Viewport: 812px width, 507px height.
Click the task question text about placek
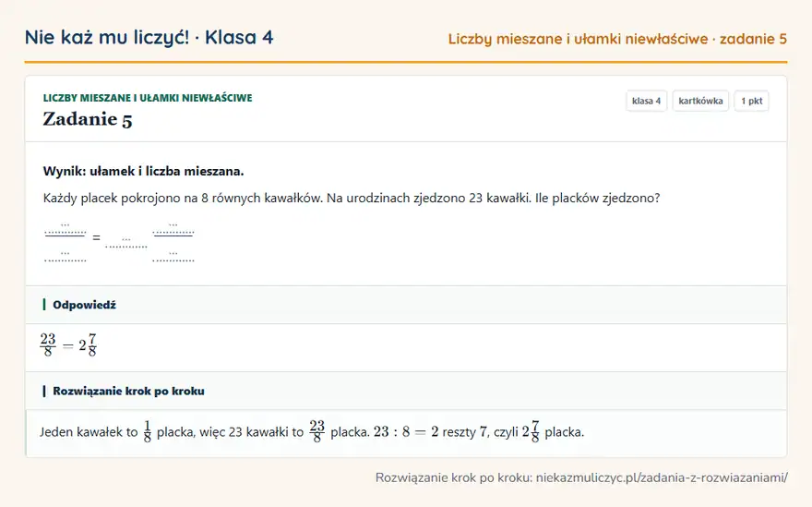point(352,198)
